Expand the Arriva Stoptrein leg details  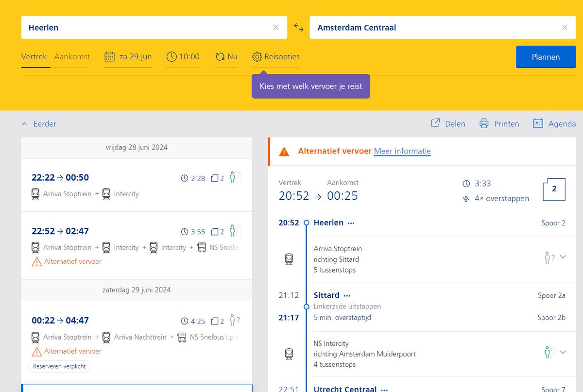(x=563, y=257)
